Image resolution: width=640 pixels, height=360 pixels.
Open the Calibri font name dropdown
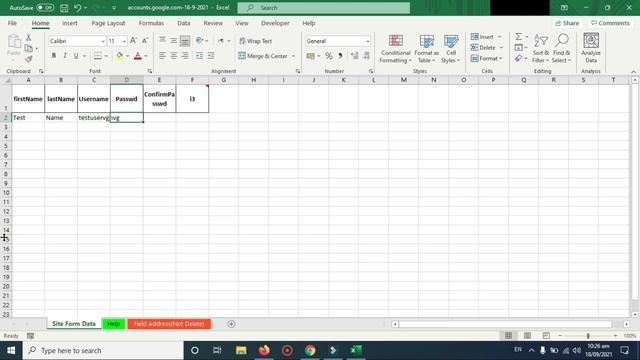103,41
